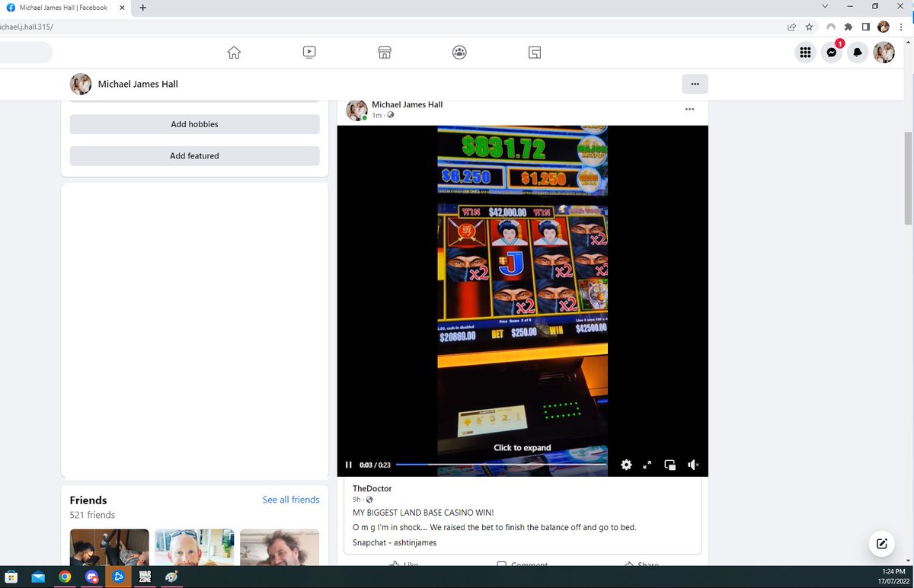This screenshot has width=914, height=588.
Task: Open a new browser tab
Action: point(142,8)
